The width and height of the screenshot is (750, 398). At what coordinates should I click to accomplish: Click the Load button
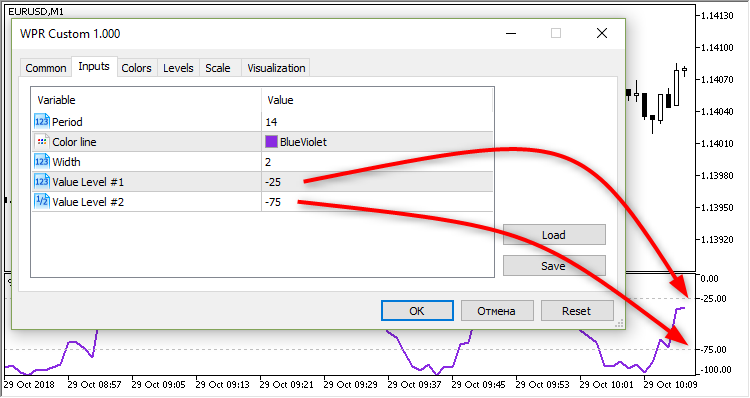(554, 235)
